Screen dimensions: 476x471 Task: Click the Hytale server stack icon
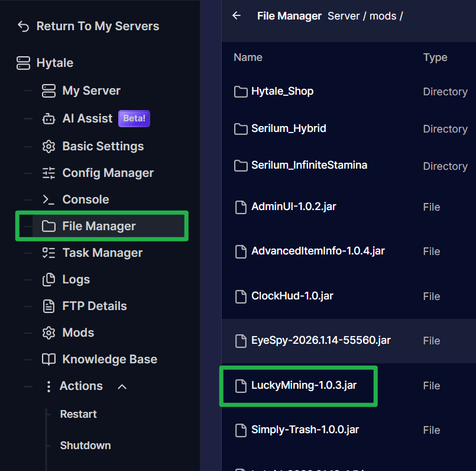coord(23,63)
